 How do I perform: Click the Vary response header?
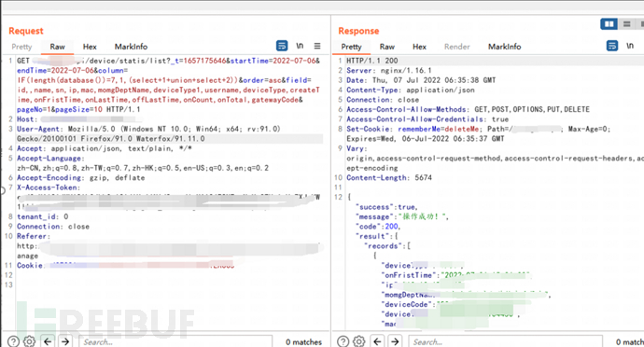tap(357, 148)
